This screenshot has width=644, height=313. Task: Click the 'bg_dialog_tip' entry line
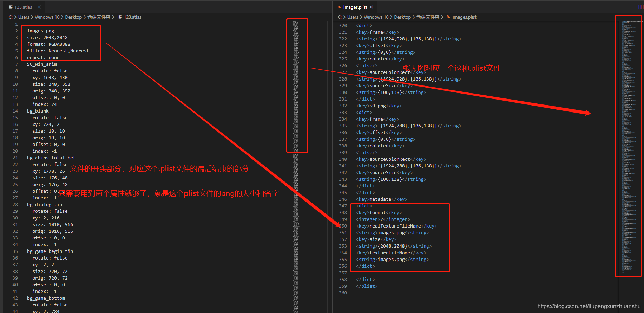[x=45, y=204]
